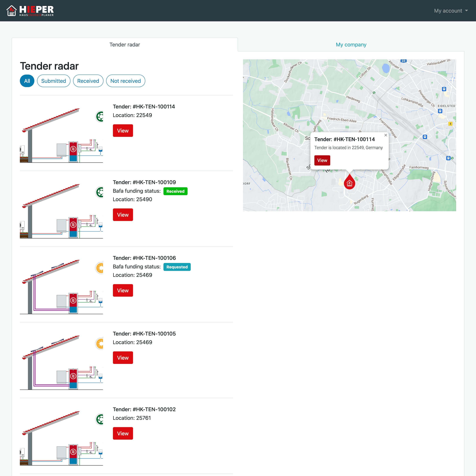Click the Received Bafa status badge
476x476 pixels.
pyautogui.click(x=175, y=191)
